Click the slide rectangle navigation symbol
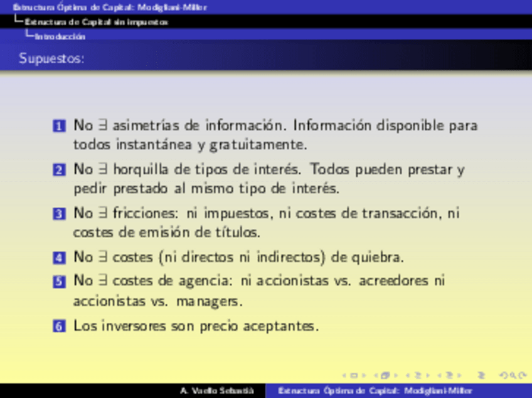 point(354,375)
